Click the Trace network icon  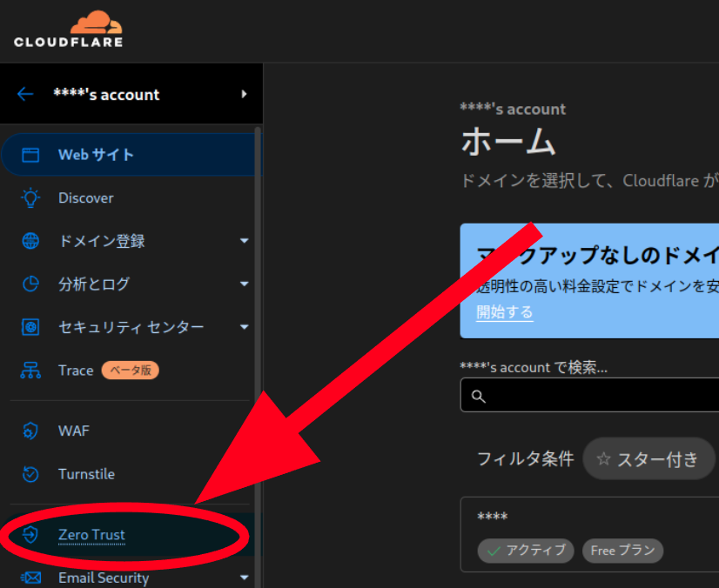(30, 370)
